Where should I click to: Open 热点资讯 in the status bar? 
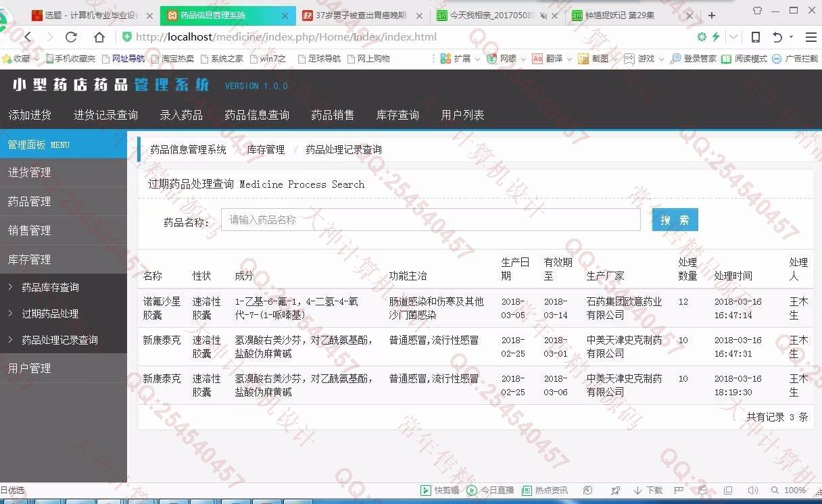coord(545,490)
